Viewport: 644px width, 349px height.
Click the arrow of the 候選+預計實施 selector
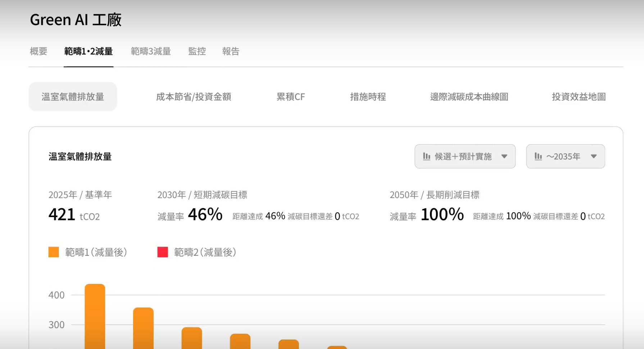pyautogui.click(x=504, y=156)
